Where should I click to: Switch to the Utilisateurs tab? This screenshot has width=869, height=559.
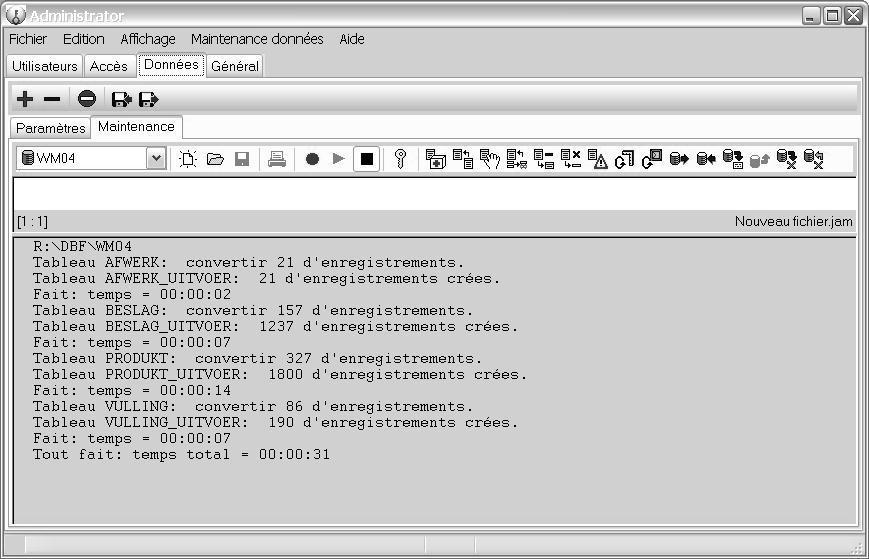click(45, 66)
